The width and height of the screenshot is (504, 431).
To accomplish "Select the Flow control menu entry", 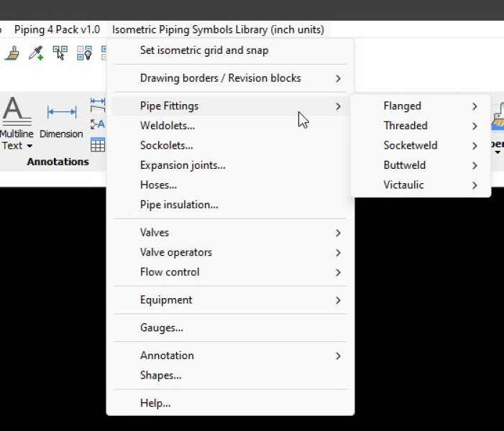I will point(230,272).
